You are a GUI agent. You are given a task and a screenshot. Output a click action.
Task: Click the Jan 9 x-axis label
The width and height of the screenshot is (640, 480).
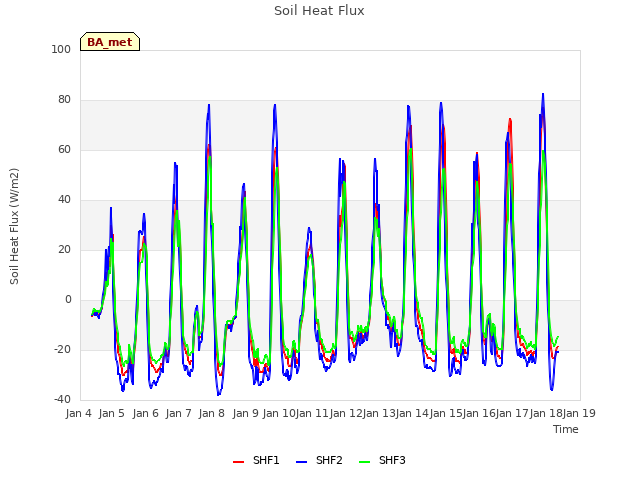click(x=245, y=413)
